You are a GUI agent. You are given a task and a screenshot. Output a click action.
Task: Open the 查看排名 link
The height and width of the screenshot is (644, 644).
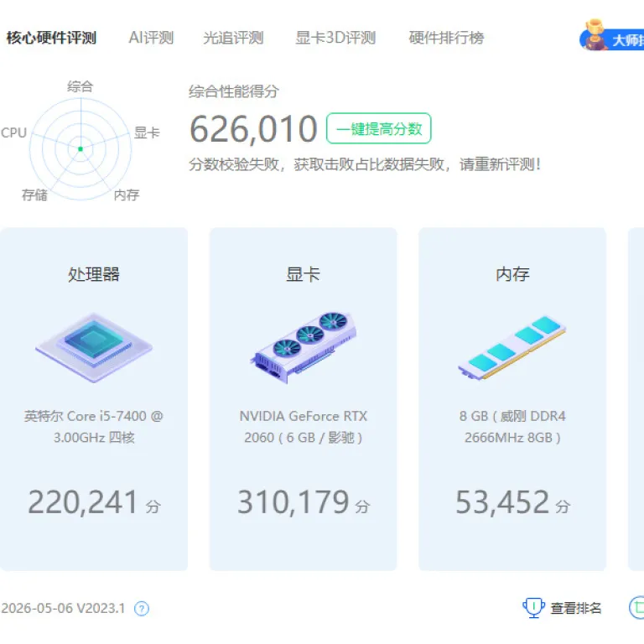pos(576,608)
